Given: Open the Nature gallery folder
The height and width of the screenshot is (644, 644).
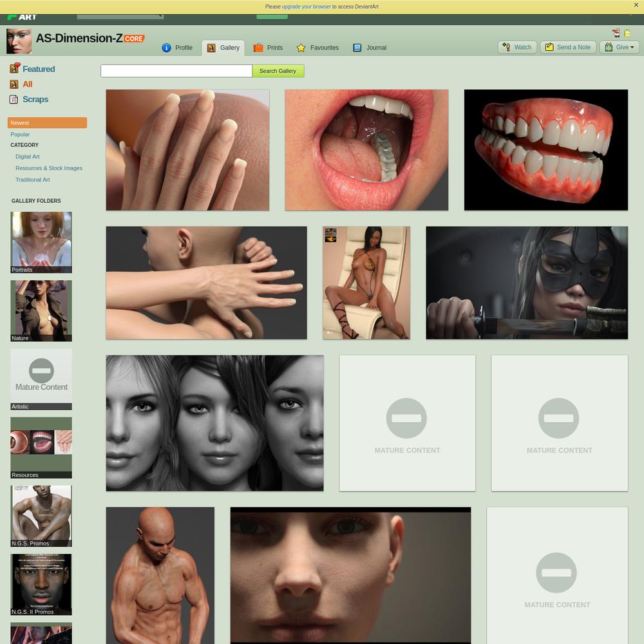Looking at the screenshot, I should [41, 311].
